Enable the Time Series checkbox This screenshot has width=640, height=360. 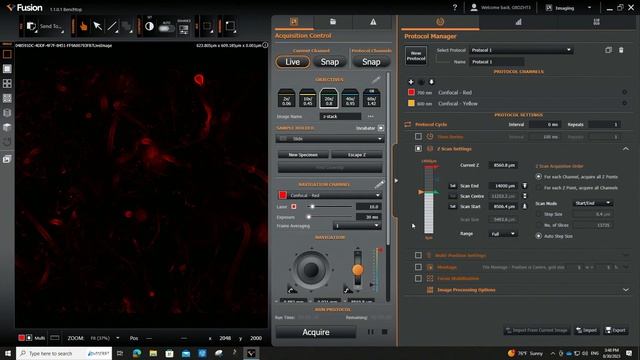click(418, 136)
